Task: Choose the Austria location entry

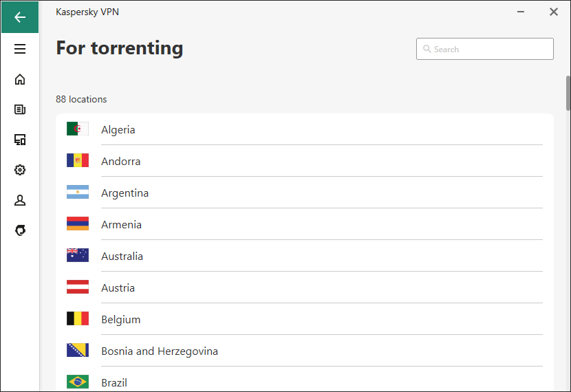Action: [x=305, y=287]
